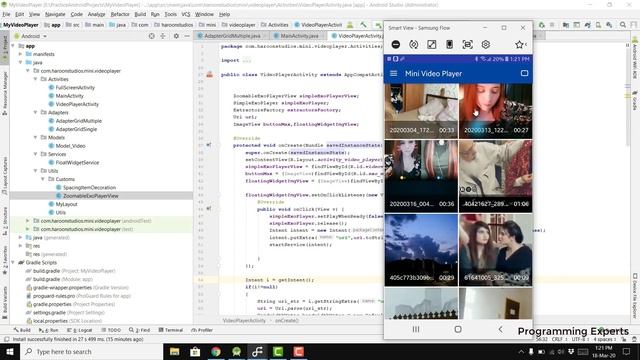Switch to the MainActivity.java editor tab
The width and height of the screenshot is (640, 360).
(x=299, y=36)
